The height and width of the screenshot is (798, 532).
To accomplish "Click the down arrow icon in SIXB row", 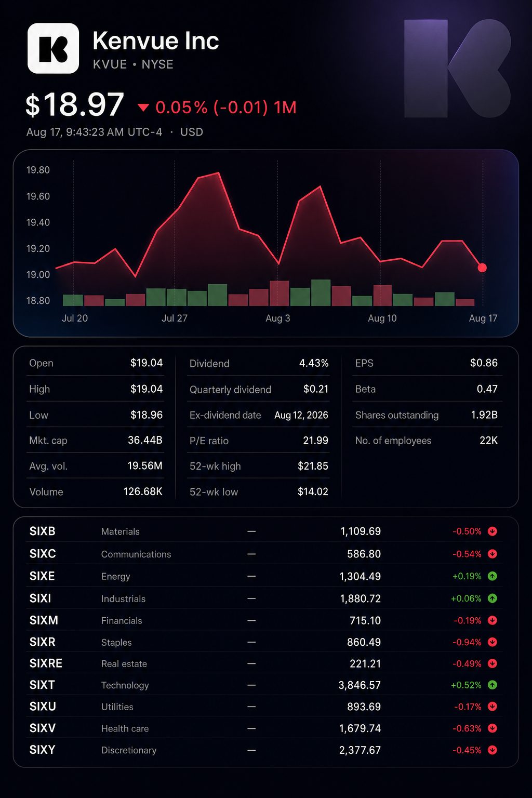I will pos(493,531).
